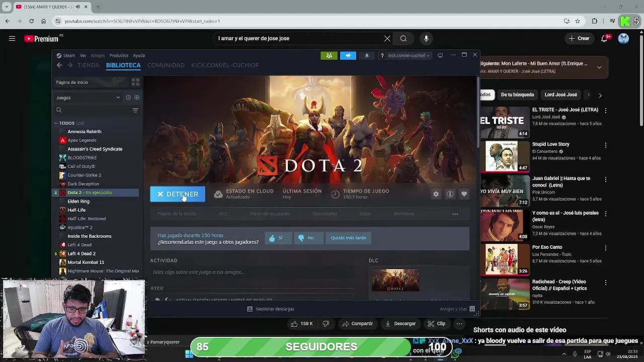Screen dimensions: 644x362
Task: Open the KICK.COM/EL-CUCHIOF profile tab
Action: point(225,65)
